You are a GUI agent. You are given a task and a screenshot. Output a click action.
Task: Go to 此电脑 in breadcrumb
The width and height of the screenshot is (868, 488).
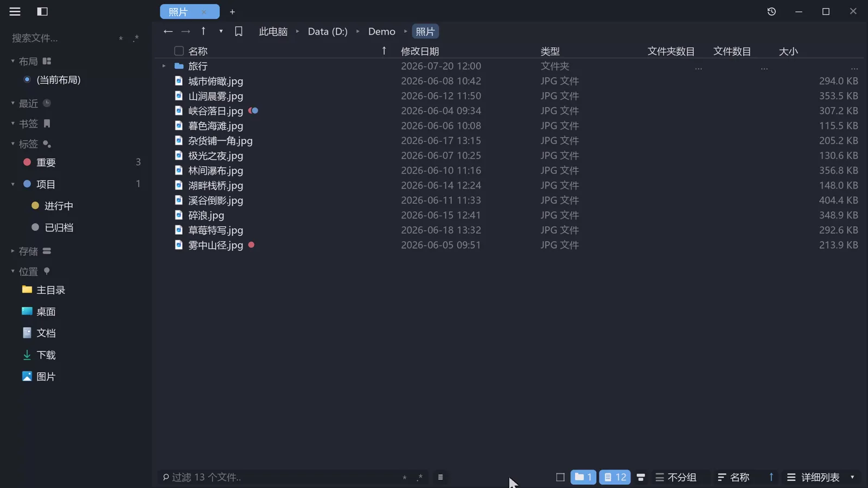[x=273, y=31]
